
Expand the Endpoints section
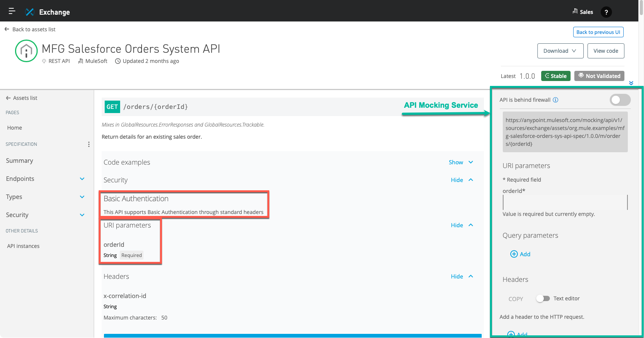pos(82,179)
